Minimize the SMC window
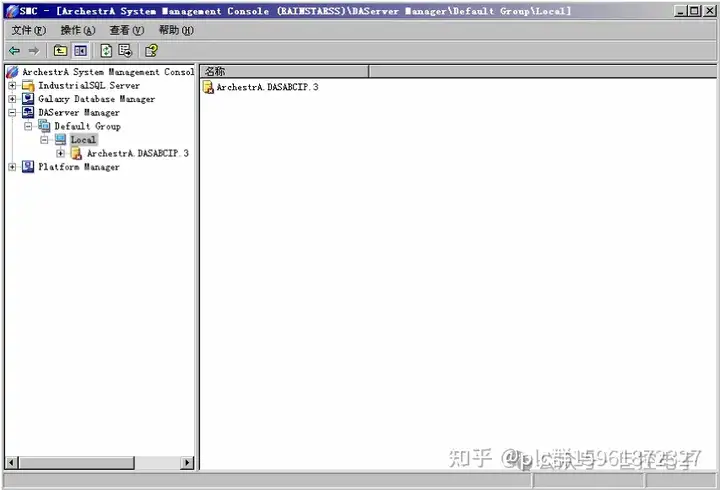The height and width of the screenshot is (490, 720). click(x=681, y=11)
